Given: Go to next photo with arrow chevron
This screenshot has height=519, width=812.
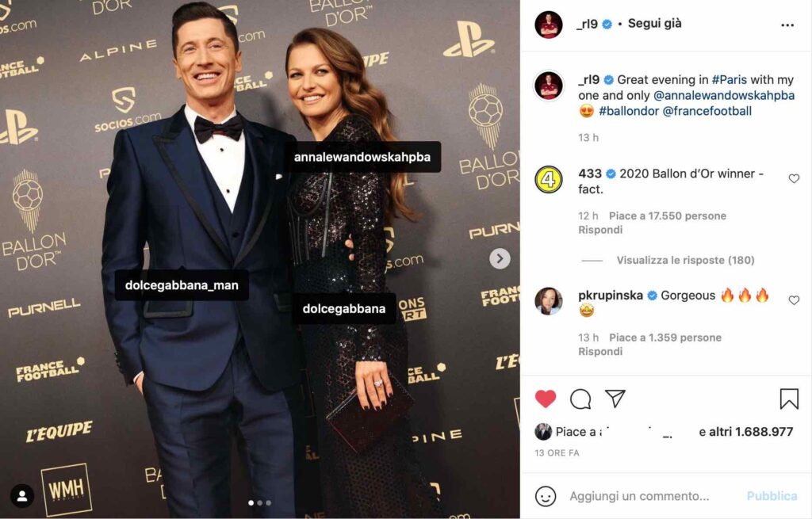Looking at the screenshot, I should 500,258.
